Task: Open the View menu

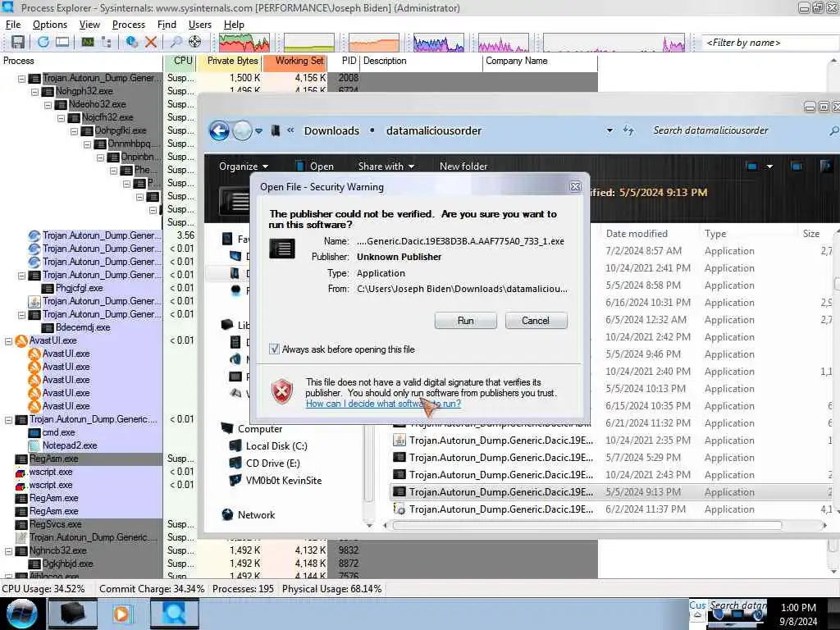Action: (89, 25)
